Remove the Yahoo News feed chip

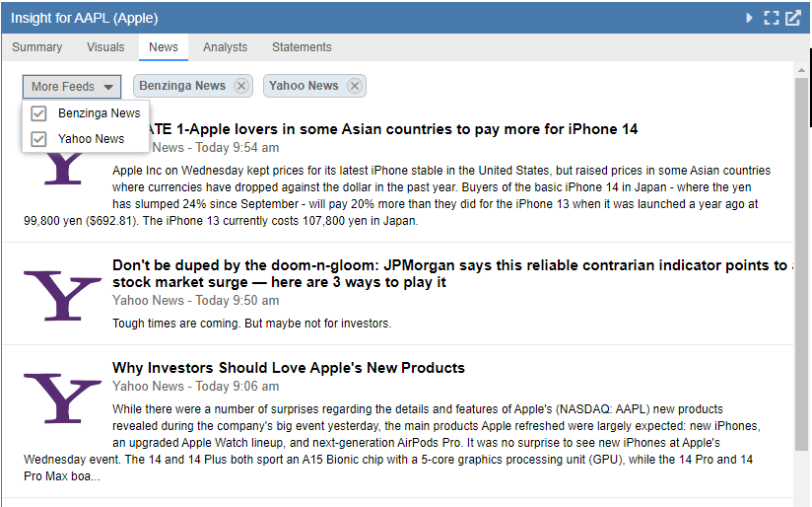click(354, 86)
